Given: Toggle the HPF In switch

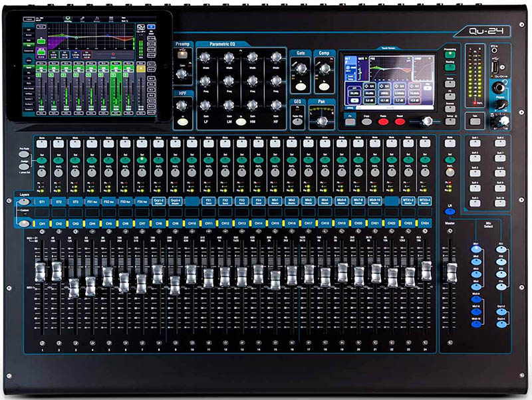Looking at the screenshot, I should point(182,122).
